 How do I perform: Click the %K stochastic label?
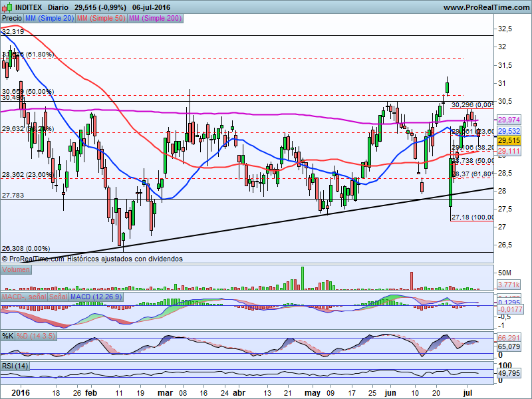coord(9,336)
